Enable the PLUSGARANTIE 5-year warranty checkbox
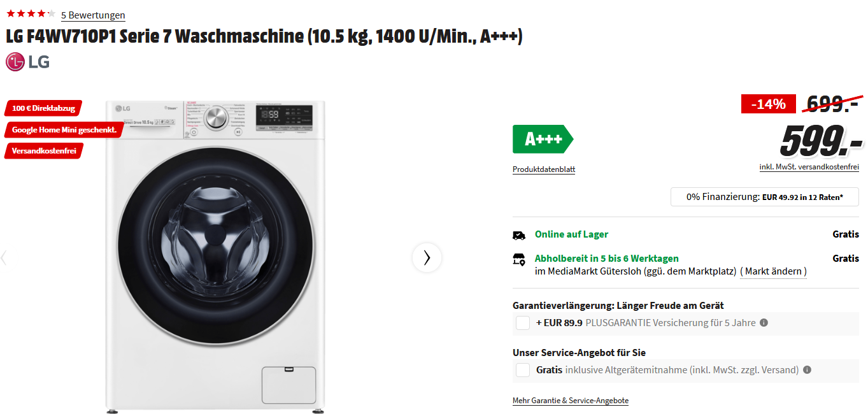This screenshot has width=868, height=414. coord(523,323)
